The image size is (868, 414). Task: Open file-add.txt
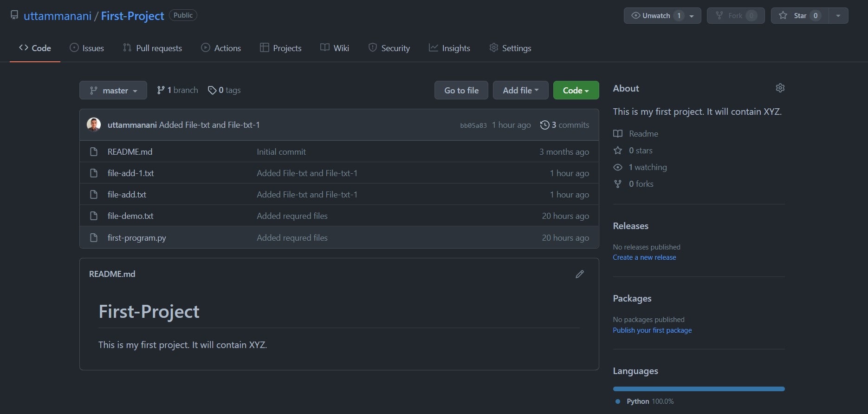point(127,194)
